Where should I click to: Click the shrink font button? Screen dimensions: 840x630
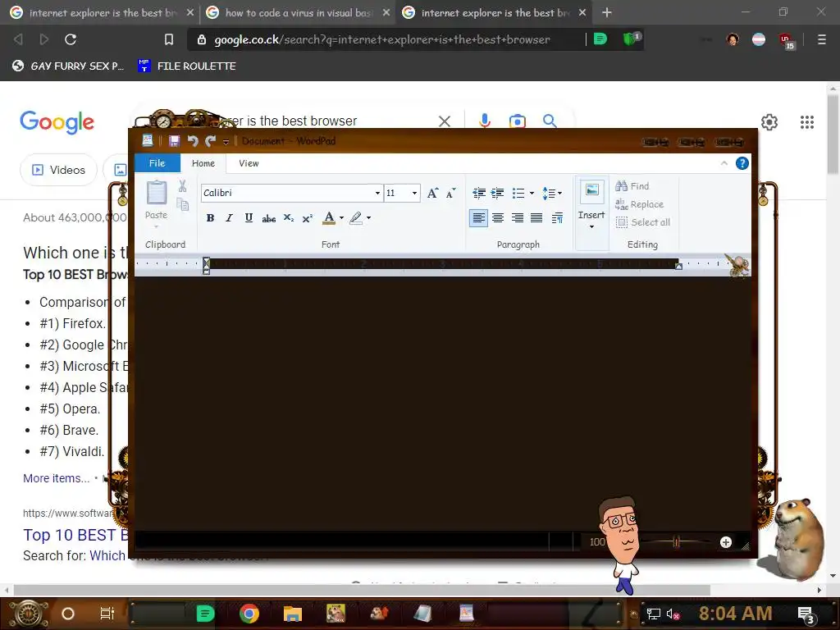coord(451,193)
